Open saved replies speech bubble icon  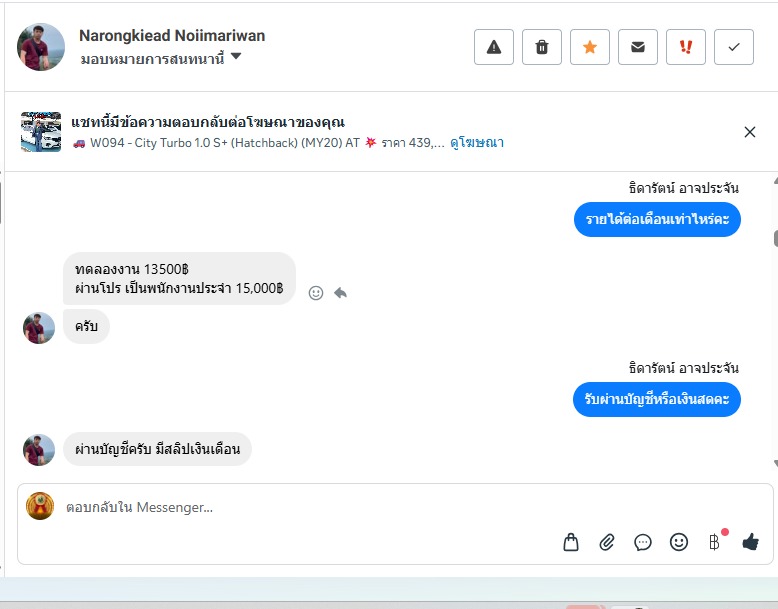(643, 542)
